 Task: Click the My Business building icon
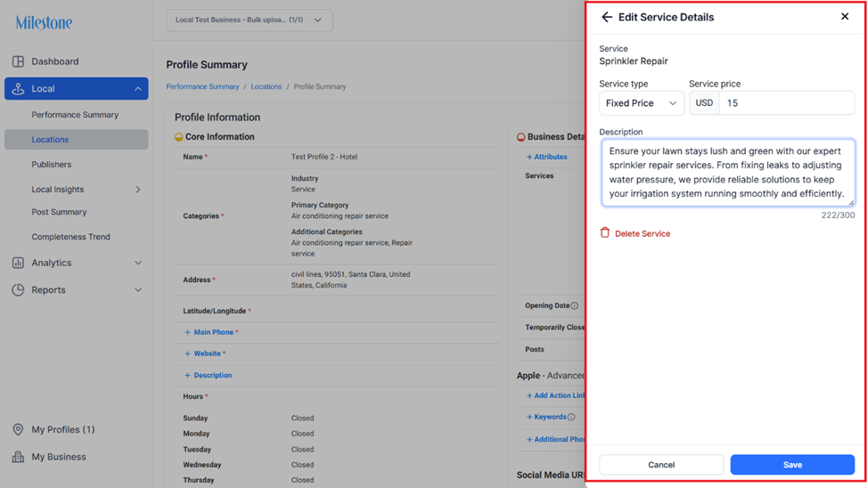[x=18, y=457]
